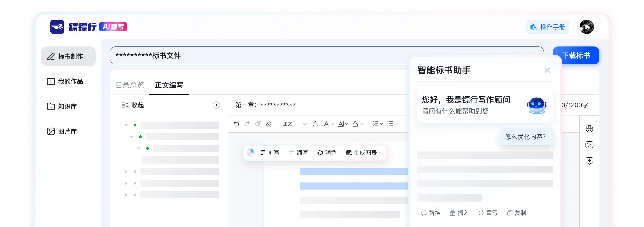Open 图片库 in the sidebar
644x227 pixels.
tap(62, 131)
